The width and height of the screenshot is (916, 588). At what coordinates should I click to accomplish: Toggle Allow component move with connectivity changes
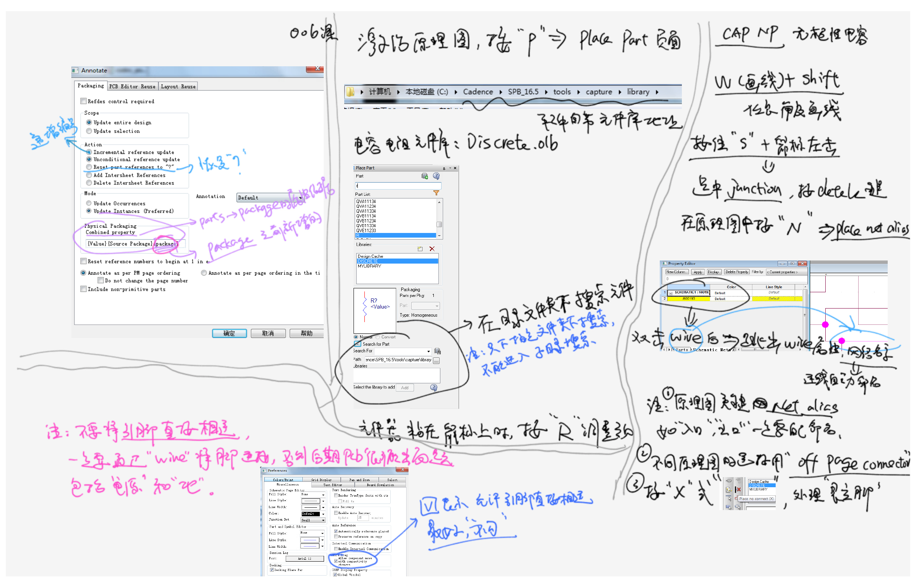(x=336, y=561)
